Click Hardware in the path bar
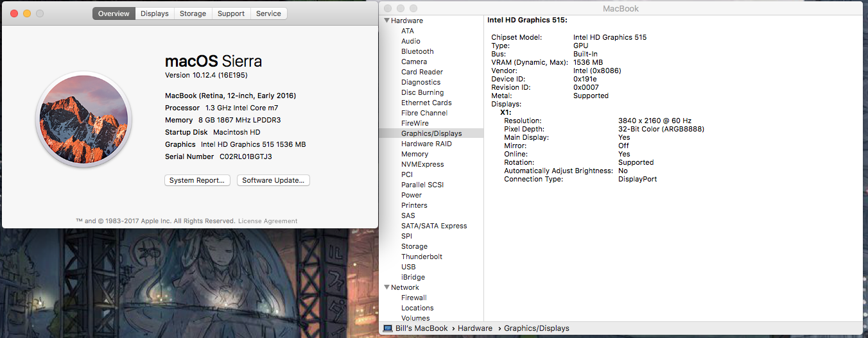Viewport: 868px width, 338px height. tap(475, 328)
